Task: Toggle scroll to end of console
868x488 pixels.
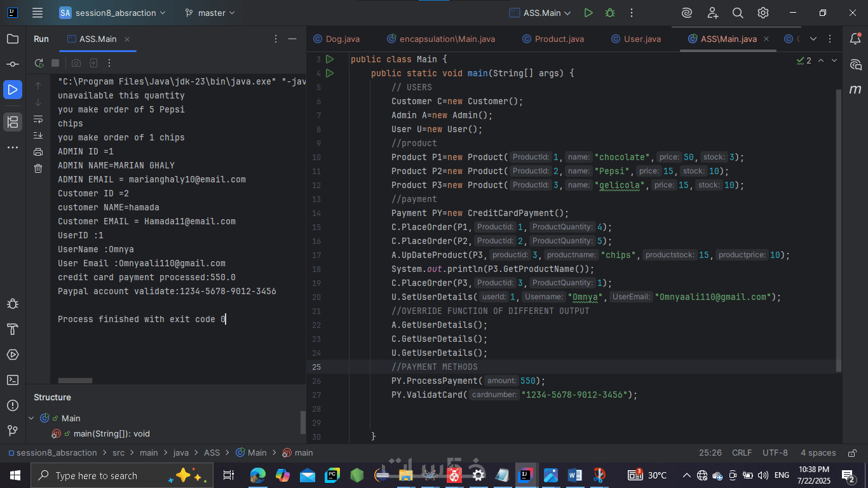Action: (38, 135)
